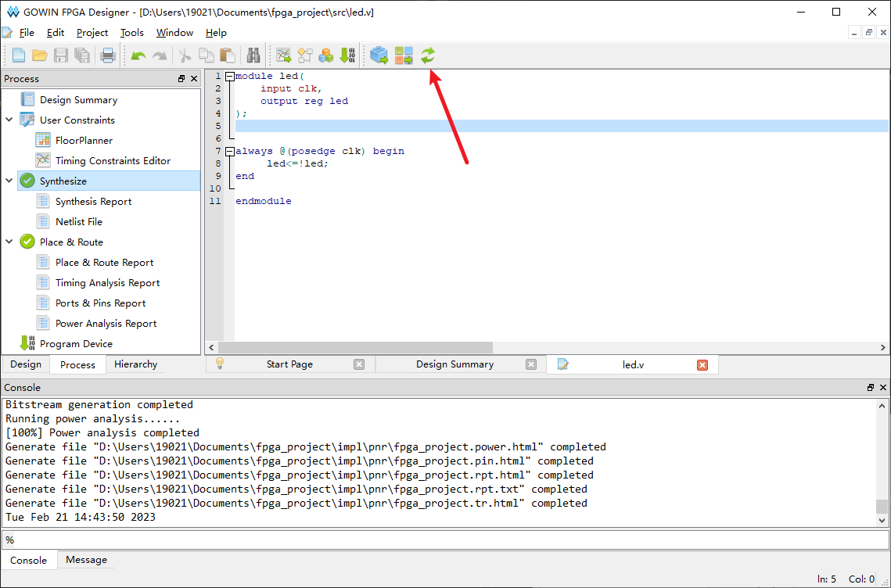Image resolution: width=891 pixels, height=588 pixels.
Task: Fold the module led code block
Action: tap(229, 76)
